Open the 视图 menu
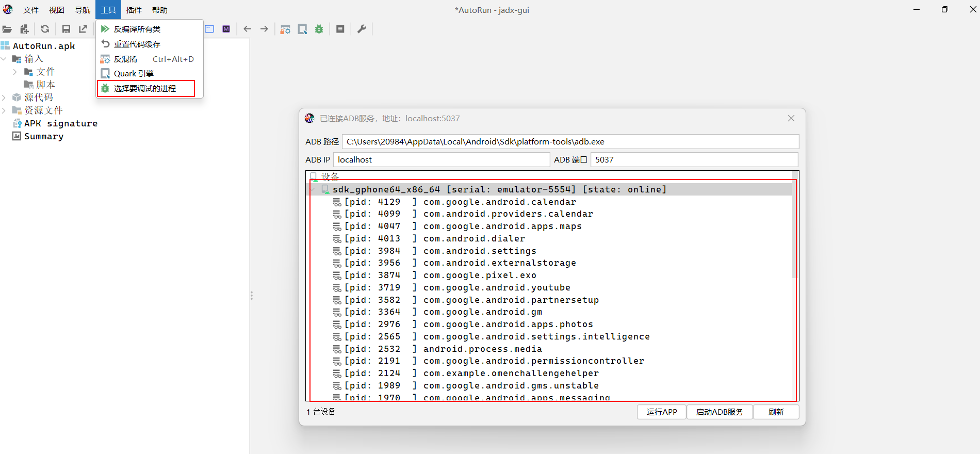 [x=57, y=10]
